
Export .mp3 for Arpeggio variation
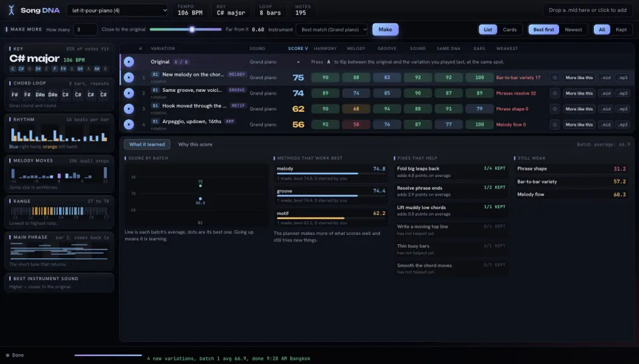[x=623, y=124]
